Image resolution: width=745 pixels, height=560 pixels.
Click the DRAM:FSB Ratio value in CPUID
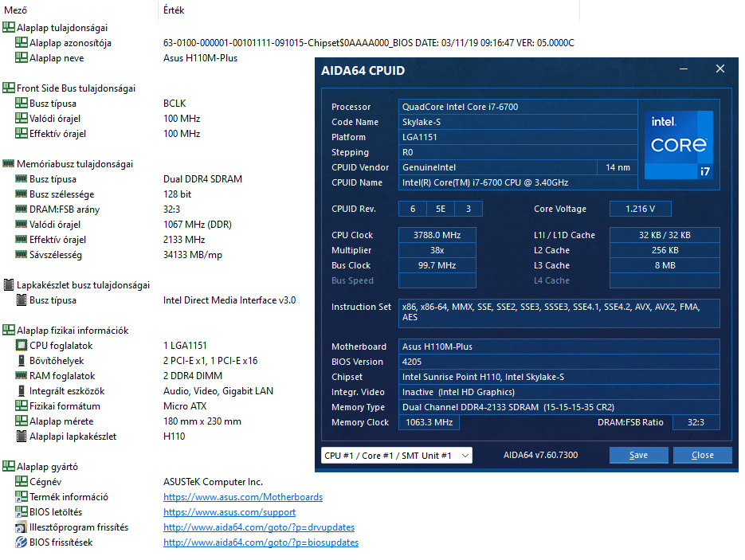pyautogui.click(x=696, y=422)
